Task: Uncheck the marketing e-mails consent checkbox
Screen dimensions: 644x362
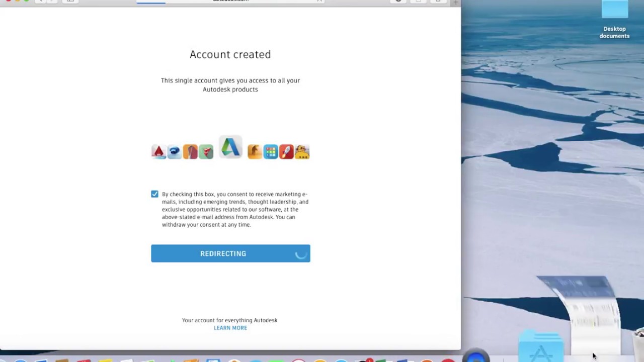Action: click(154, 194)
